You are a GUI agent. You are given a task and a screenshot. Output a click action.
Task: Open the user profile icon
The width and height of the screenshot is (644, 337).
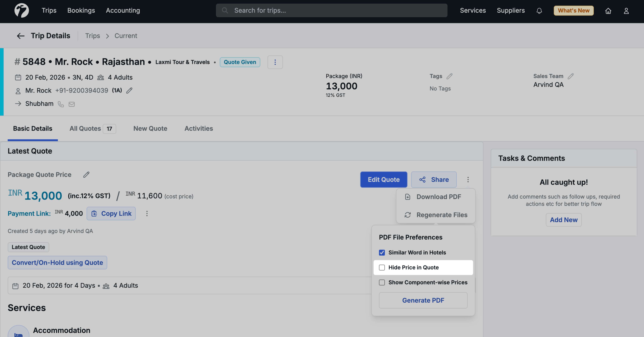626,11
